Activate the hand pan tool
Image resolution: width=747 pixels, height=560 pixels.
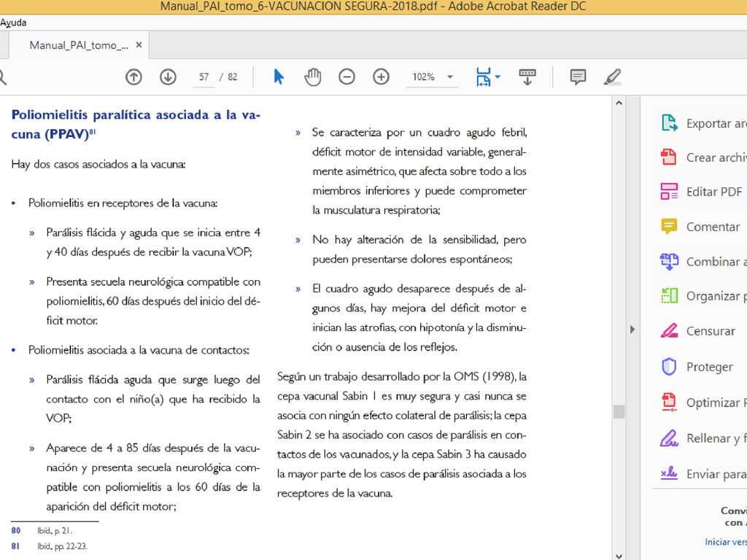pyautogui.click(x=312, y=77)
